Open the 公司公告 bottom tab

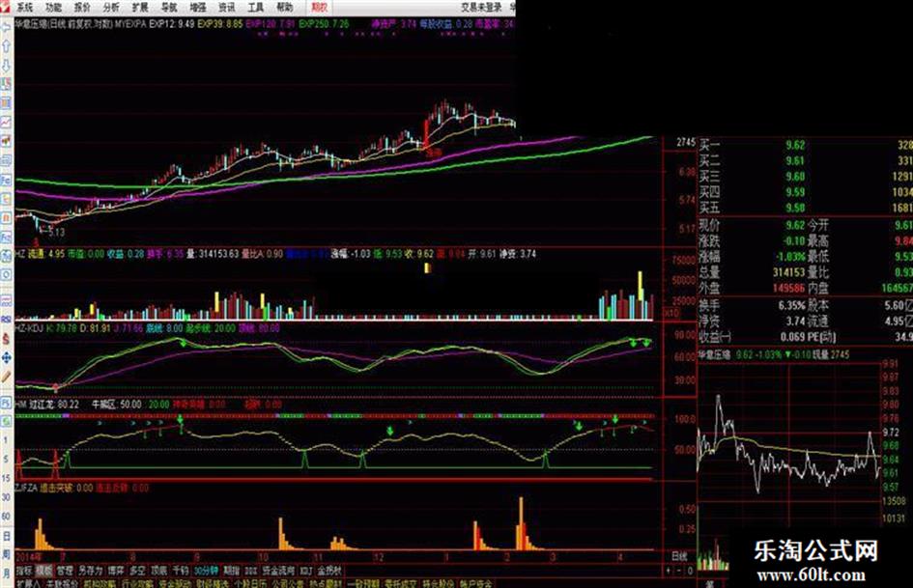point(288,583)
